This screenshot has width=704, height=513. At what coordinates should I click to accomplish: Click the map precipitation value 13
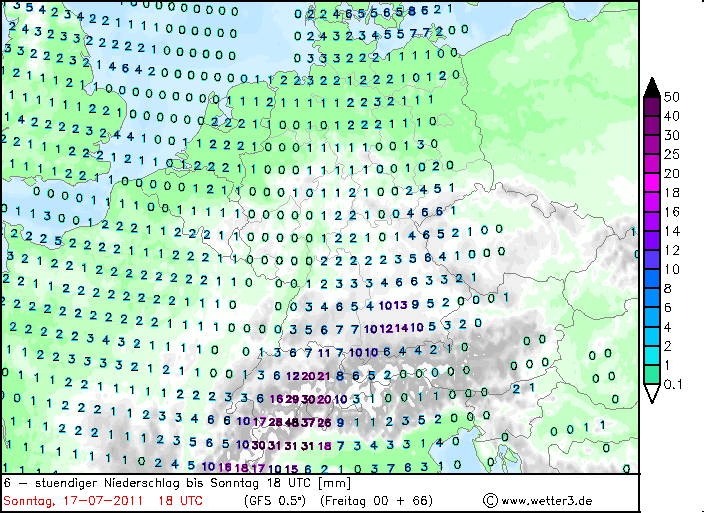click(400, 305)
